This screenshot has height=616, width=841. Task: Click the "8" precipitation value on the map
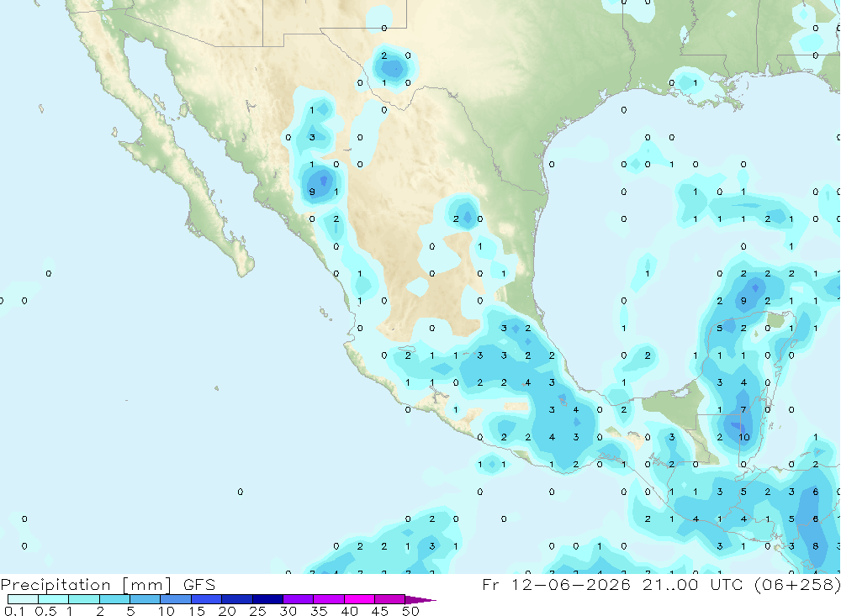(x=815, y=546)
